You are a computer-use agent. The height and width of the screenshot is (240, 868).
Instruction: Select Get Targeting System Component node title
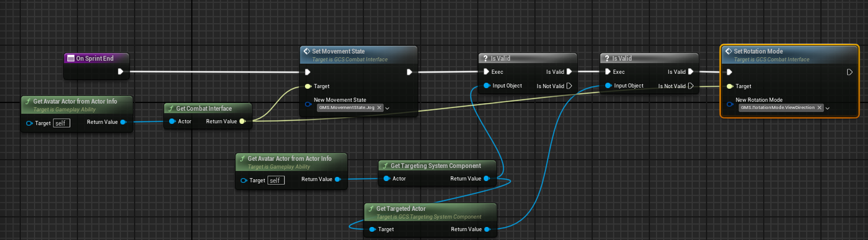[436, 166]
